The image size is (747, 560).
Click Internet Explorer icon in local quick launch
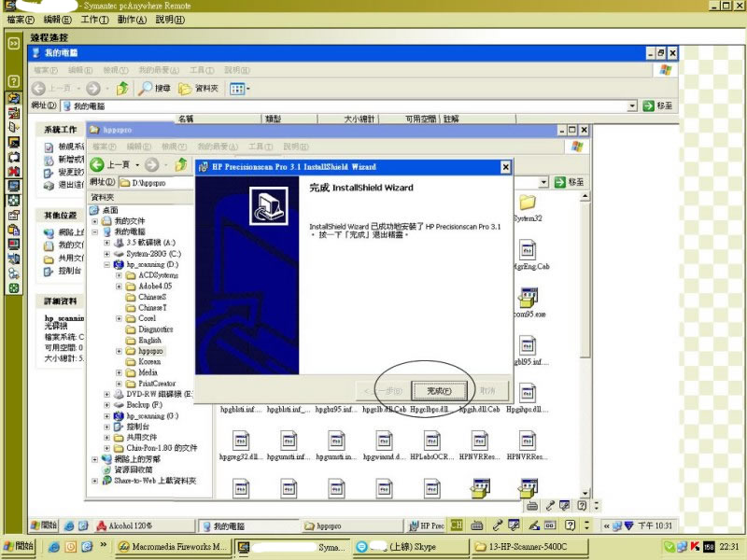54,547
